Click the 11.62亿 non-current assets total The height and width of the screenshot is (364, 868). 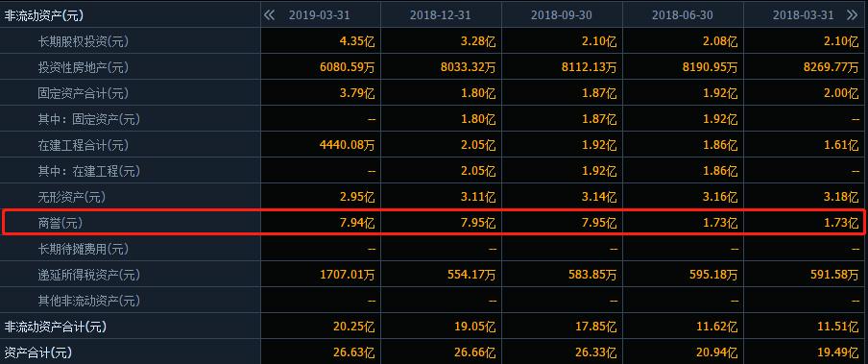click(x=716, y=327)
